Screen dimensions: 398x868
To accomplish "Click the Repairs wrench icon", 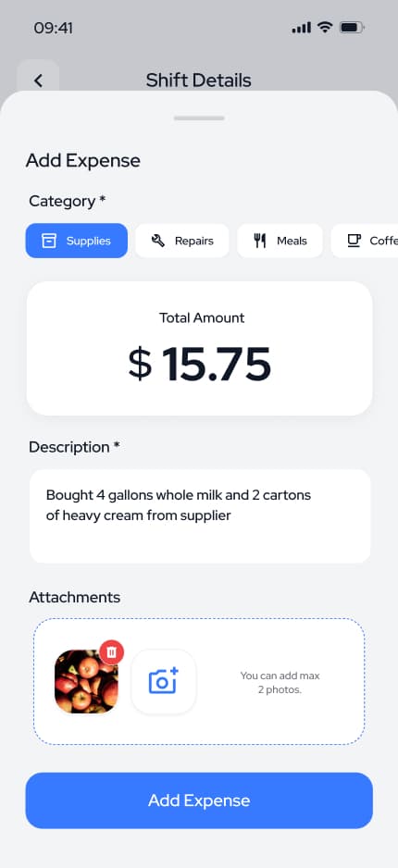I will [x=157, y=241].
